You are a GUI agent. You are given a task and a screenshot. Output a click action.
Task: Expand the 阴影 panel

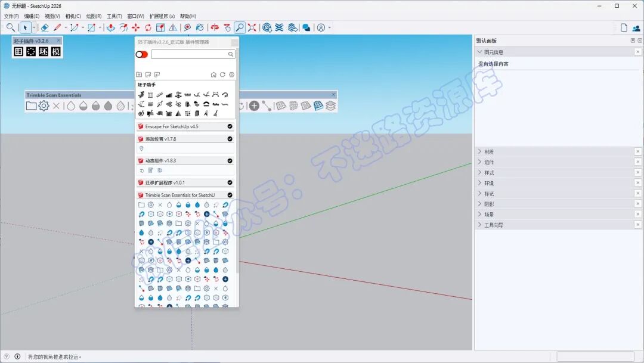point(479,204)
